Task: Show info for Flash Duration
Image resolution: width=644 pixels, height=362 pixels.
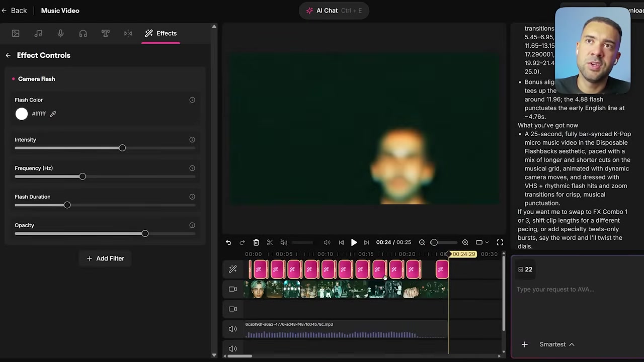Action: 192,197
